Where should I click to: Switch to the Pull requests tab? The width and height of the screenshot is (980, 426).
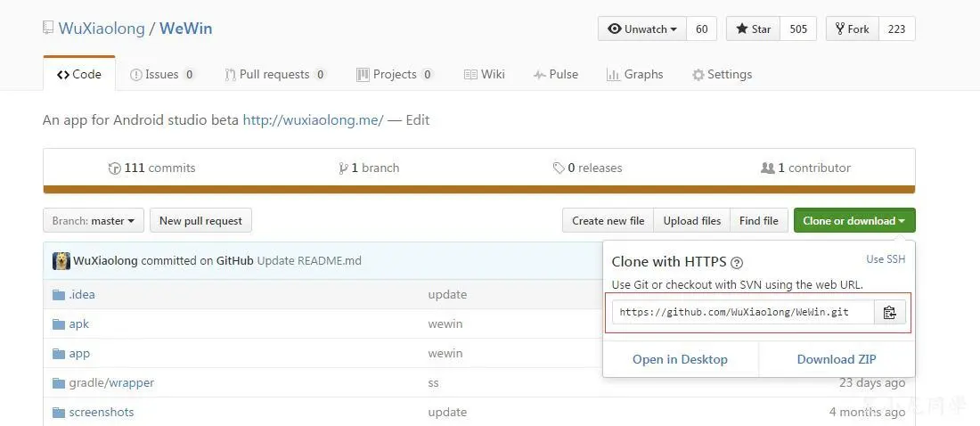point(275,74)
